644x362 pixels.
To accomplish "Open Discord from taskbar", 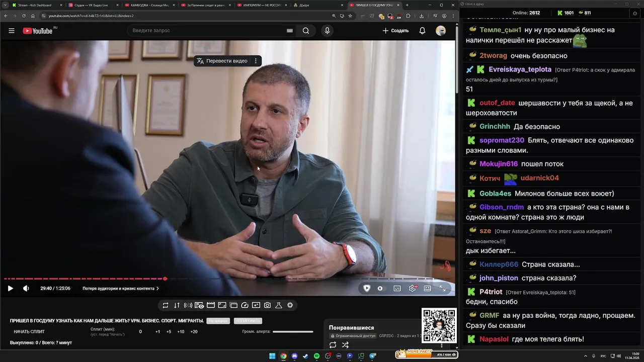I will (x=294, y=356).
